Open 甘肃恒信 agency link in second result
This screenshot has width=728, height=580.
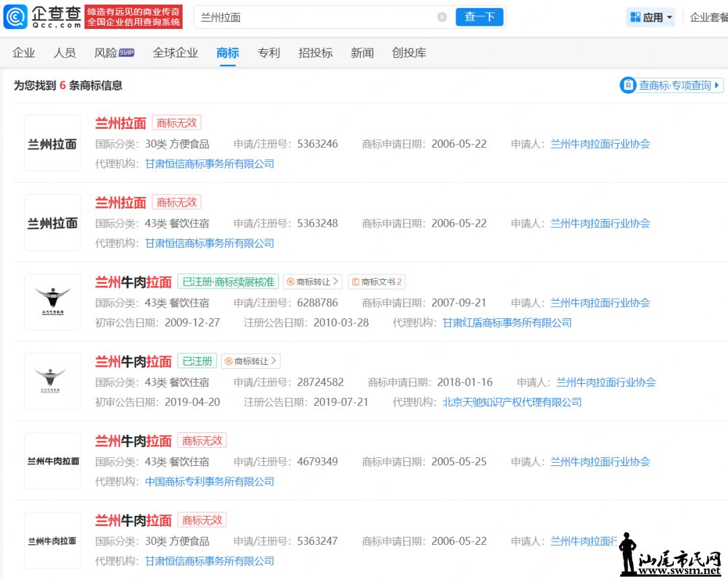(210, 243)
